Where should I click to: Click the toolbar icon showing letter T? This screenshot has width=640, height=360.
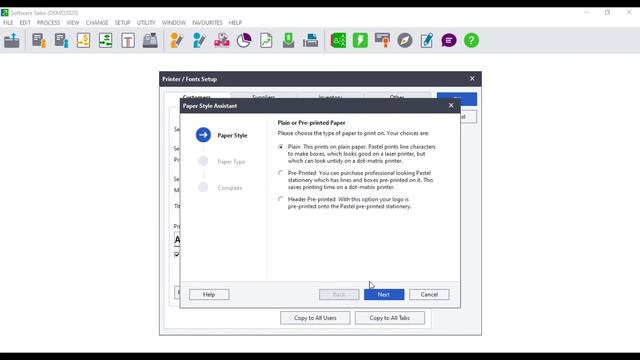coord(128,40)
